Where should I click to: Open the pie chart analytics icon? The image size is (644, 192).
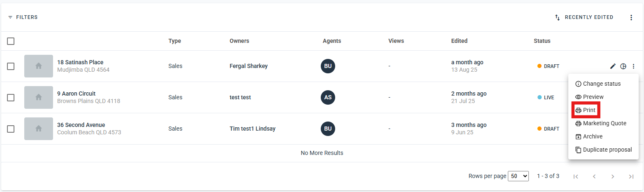623,66
